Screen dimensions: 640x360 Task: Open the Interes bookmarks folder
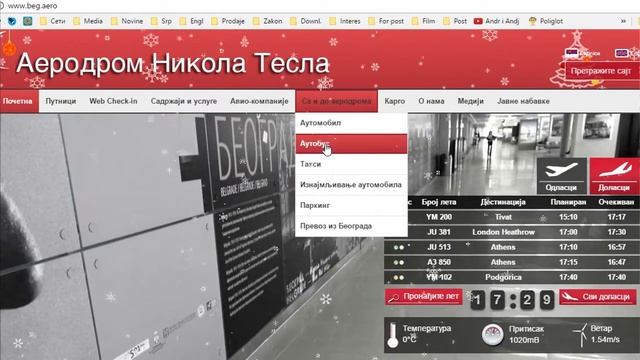coord(345,21)
